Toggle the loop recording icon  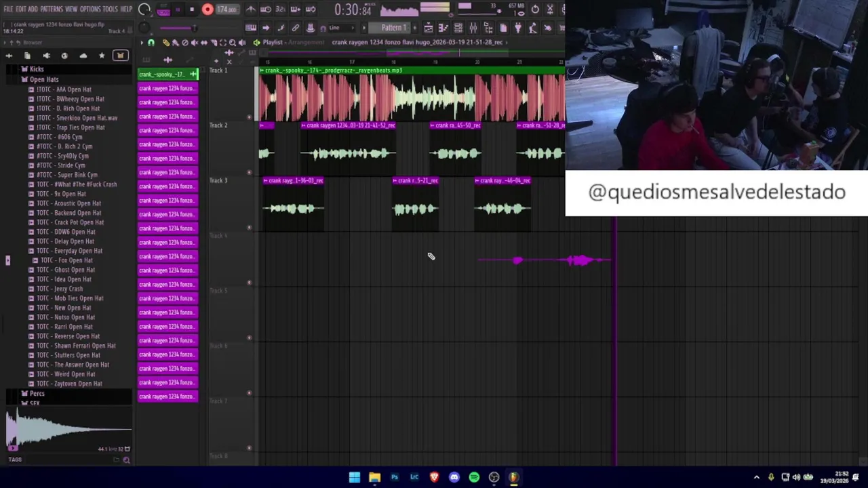(311, 9)
